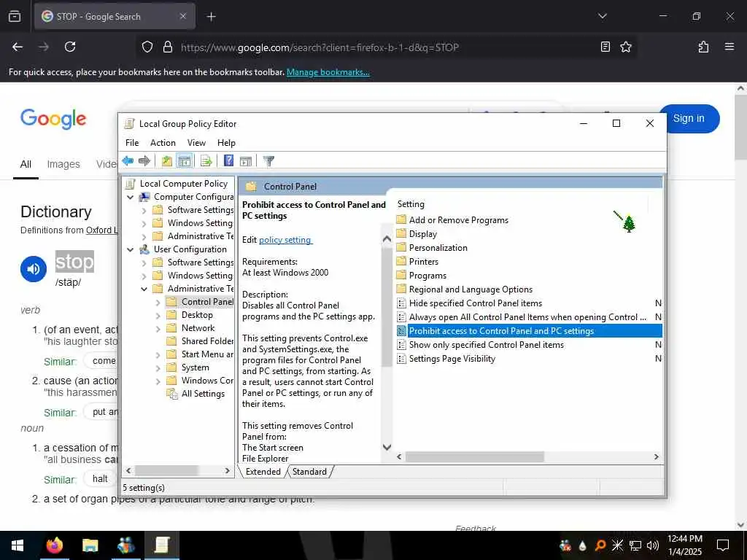This screenshot has height=560, width=747.
Task: Click the 'policy setting' edit link
Action: [x=285, y=240]
